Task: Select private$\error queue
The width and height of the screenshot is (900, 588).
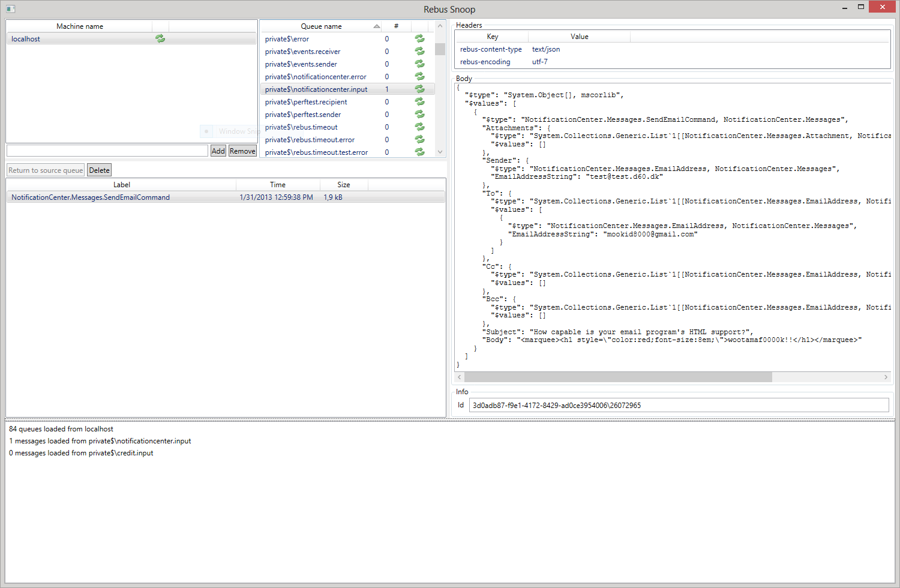Action: click(347, 38)
